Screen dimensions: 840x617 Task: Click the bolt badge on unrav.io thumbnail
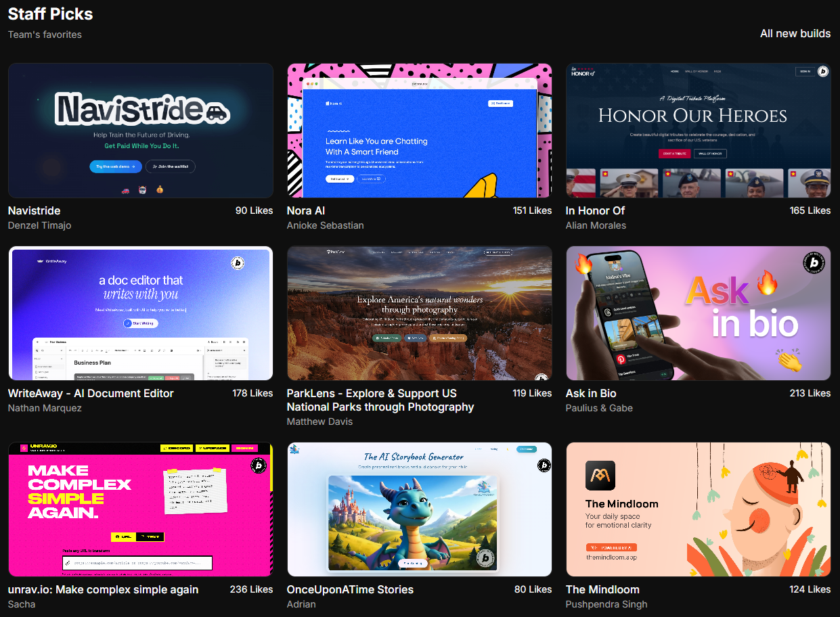pyautogui.click(x=258, y=465)
